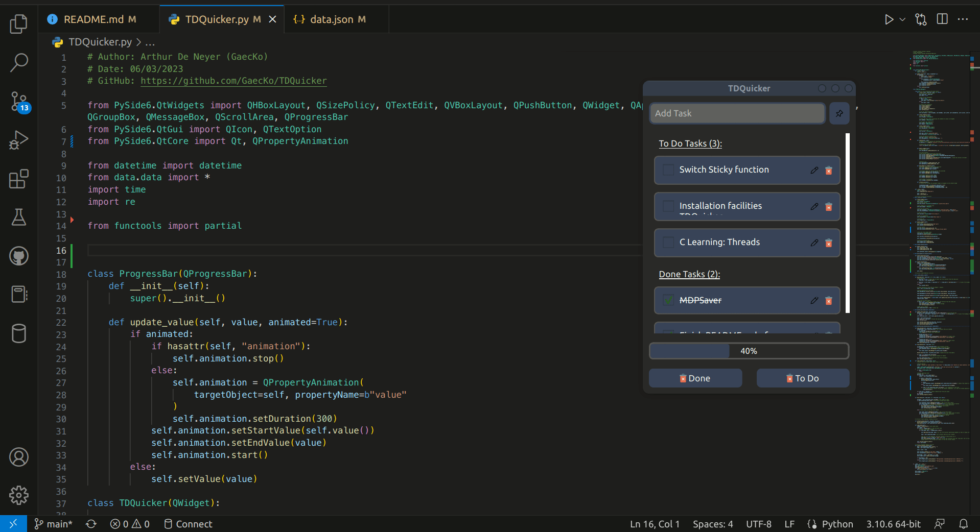The width and height of the screenshot is (980, 532).
Task: Check the Switch Sticky function task
Action: pyautogui.click(x=668, y=170)
